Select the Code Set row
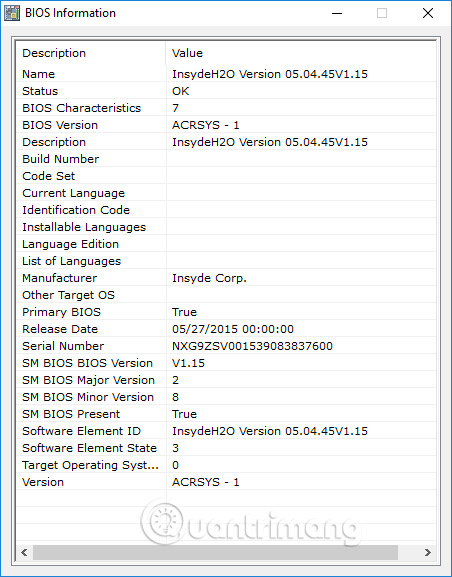The width and height of the screenshot is (452, 577). tap(226, 176)
